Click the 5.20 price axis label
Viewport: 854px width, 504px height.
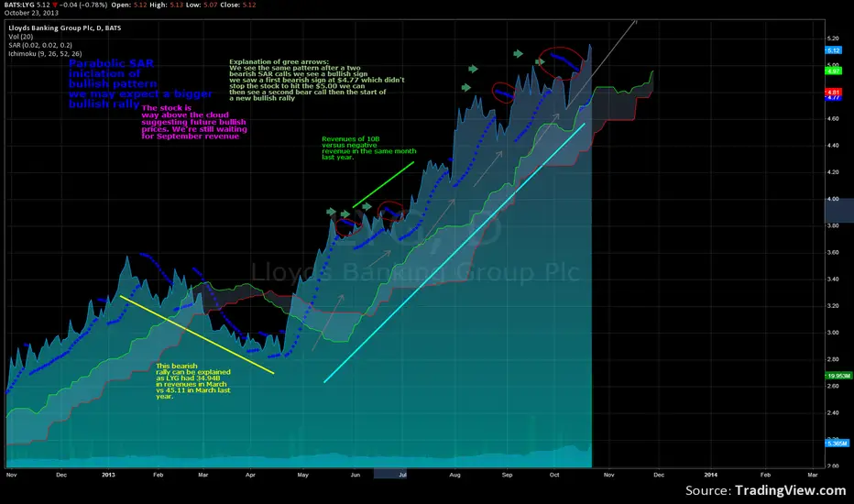(833, 38)
